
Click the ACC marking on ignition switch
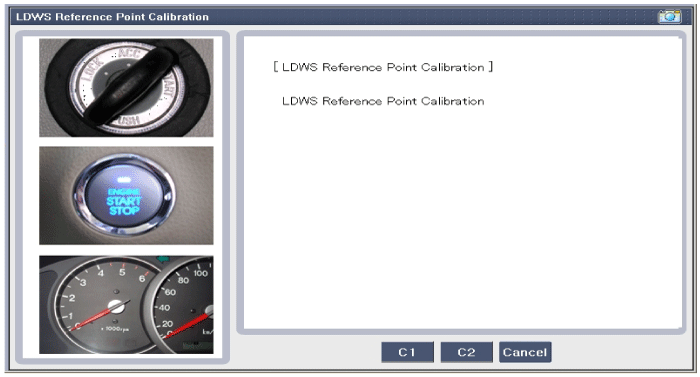pos(129,54)
